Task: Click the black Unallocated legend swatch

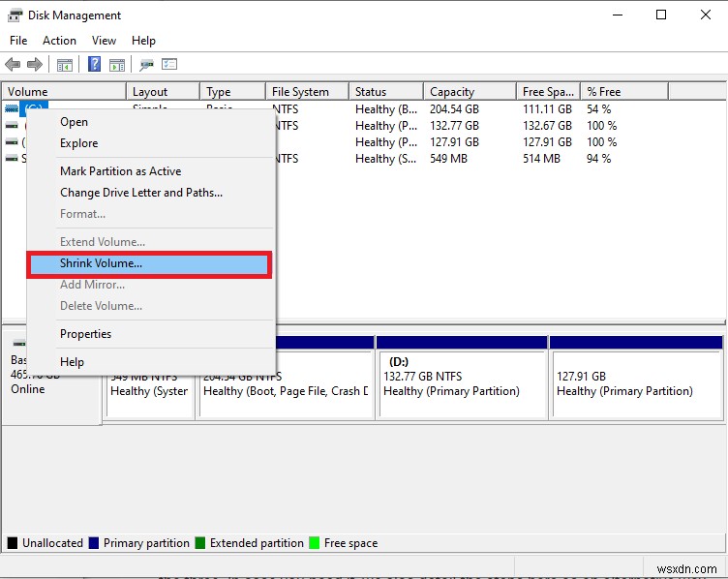Action: 13,543
